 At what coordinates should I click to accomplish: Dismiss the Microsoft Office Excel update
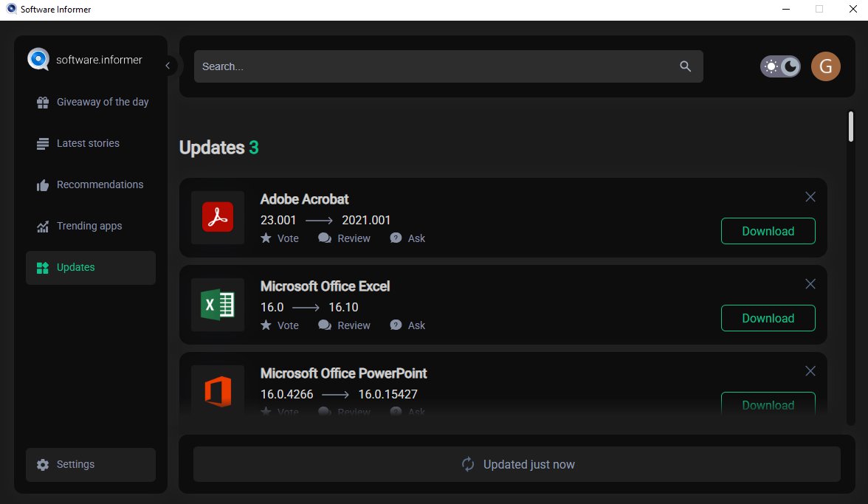click(x=810, y=284)
